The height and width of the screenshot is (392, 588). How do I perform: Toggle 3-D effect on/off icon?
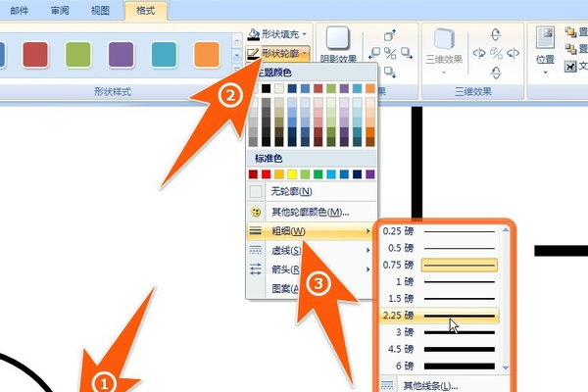coord(496,53)
